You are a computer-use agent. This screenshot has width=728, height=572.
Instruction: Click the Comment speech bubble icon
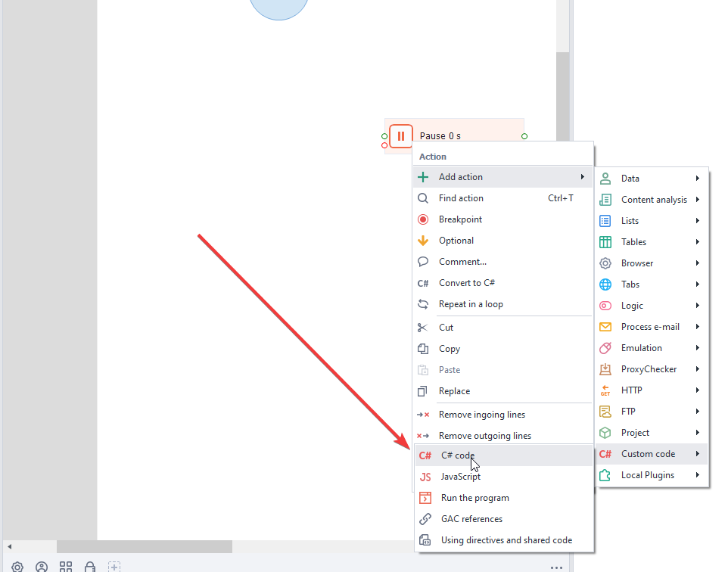423,262
